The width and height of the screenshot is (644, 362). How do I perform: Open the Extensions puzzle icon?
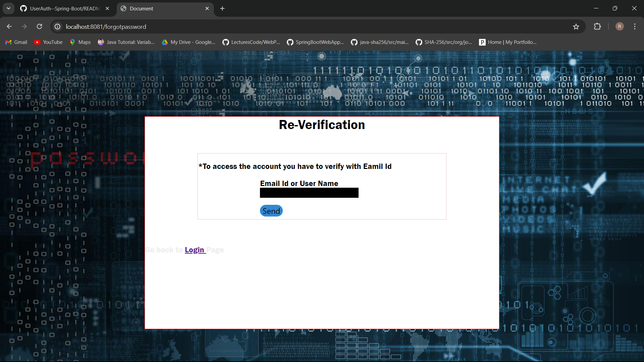597,26
